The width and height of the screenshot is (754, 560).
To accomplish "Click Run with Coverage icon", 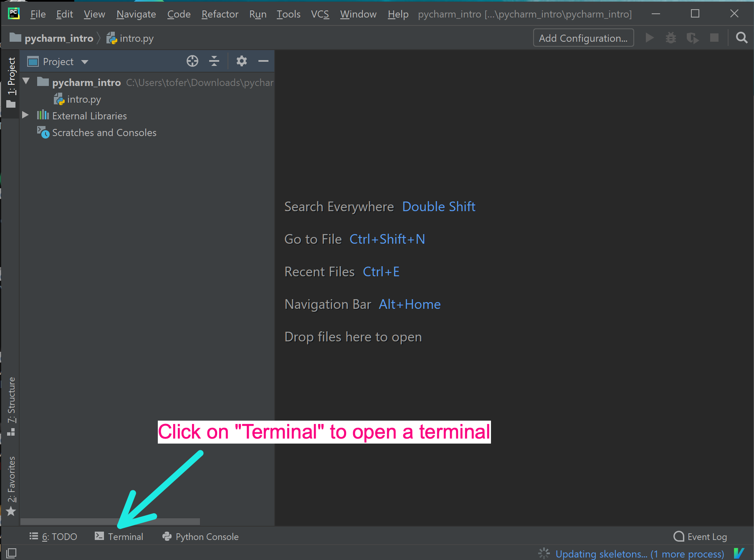I will coord(693,38).
